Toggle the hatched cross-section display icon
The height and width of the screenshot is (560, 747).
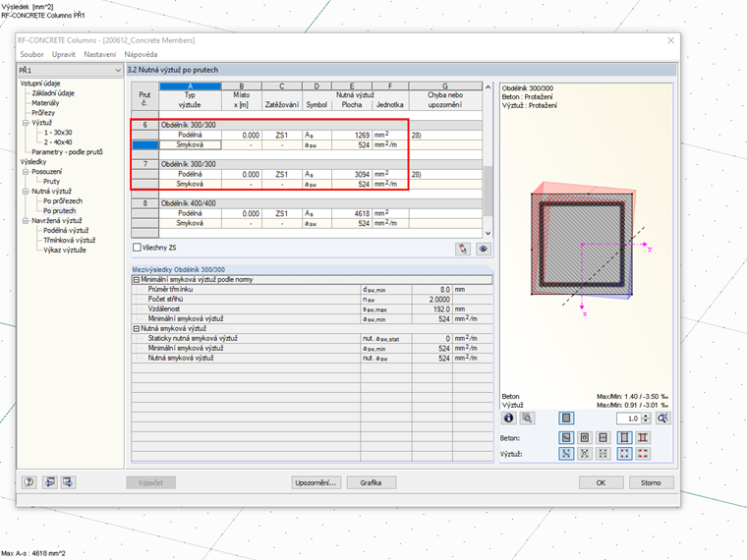tap(566, 419)
